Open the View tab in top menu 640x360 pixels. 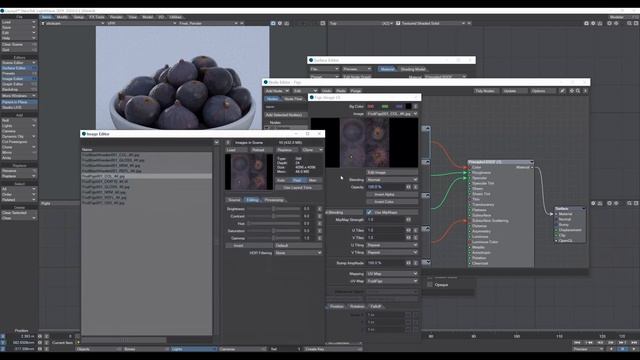point(133,17)
